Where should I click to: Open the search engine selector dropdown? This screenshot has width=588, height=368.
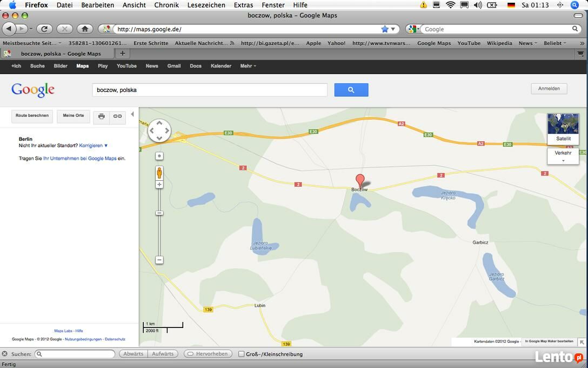click(x=413, y=29)
